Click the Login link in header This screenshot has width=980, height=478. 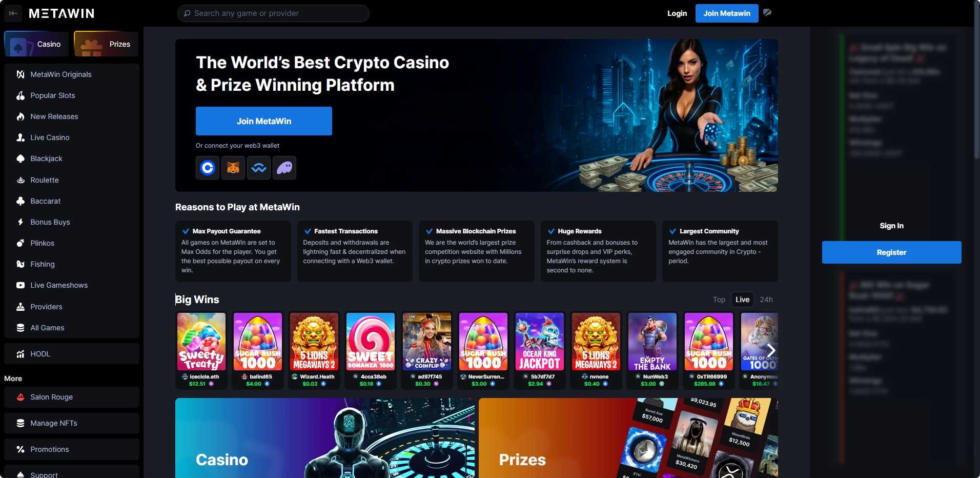(677, 13)
